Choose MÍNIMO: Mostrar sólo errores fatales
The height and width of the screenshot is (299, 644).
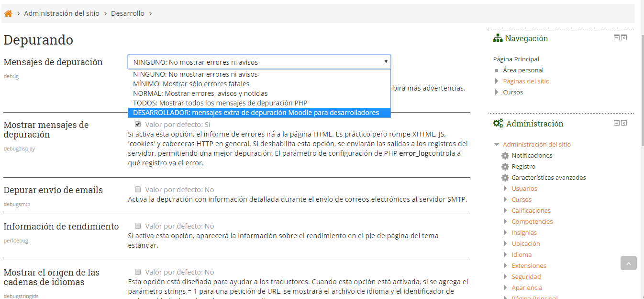[x=191, y=84]
